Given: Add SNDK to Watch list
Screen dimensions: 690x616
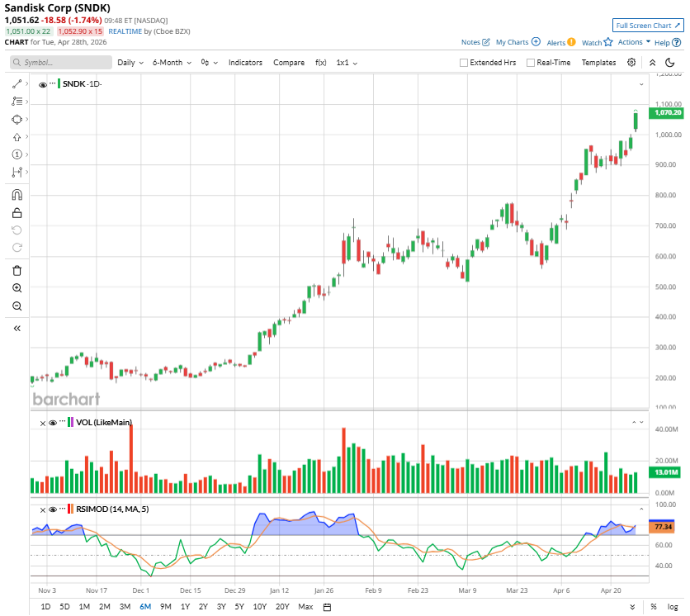Looking at the screenshot, I should click(598, 42).
